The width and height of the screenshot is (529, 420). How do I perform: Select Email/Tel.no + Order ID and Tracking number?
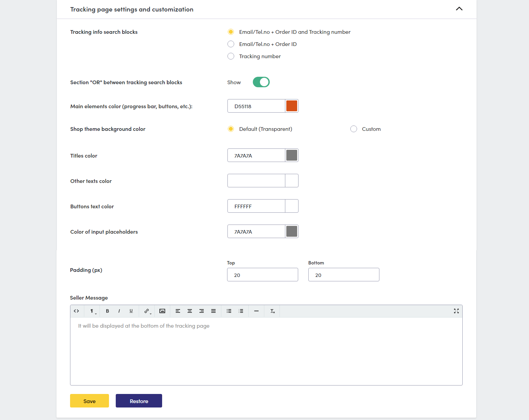pyautogui.click(x=231, y=32)
